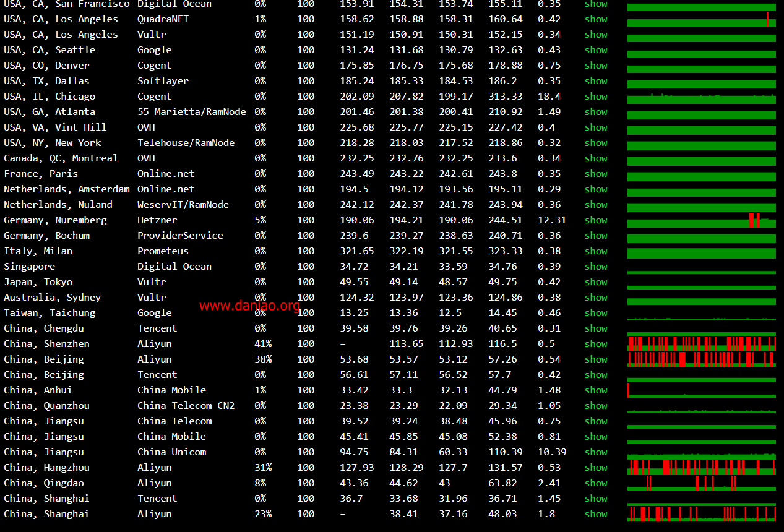Open the Anhui China Mobile graph
784x532 pixels.
(x=702, y=390)
